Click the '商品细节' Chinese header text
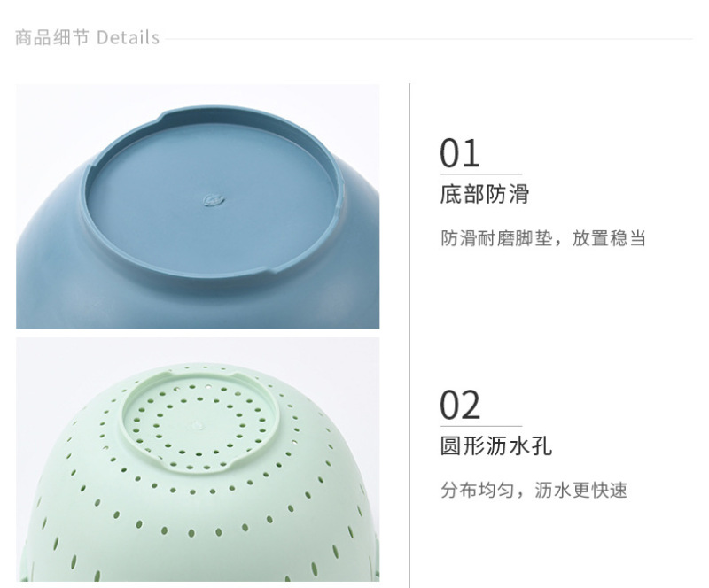This screenshot has height=588, width=709. tap(52, 37)
